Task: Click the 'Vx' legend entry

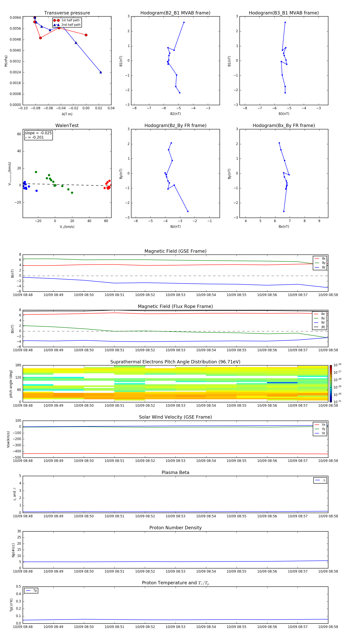Action: [x=320, y=424]
